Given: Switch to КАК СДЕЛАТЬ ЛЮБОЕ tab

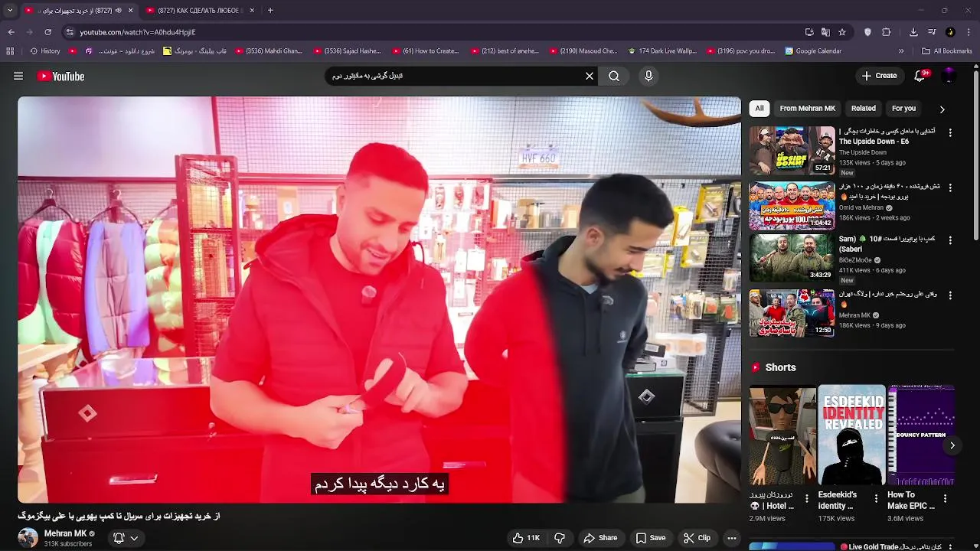Looking at the screenshot, I should tap(201, 10).
